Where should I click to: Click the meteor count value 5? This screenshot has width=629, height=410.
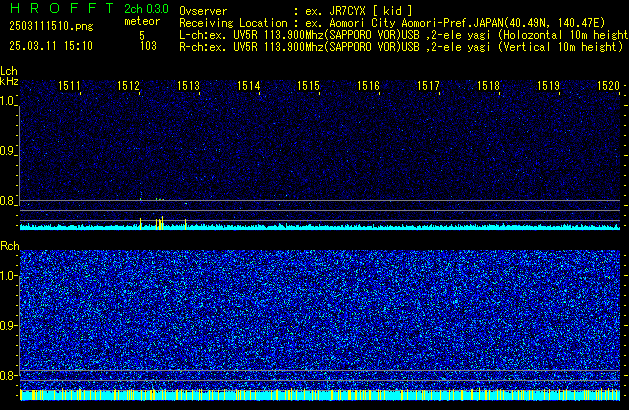click(142, 35)
